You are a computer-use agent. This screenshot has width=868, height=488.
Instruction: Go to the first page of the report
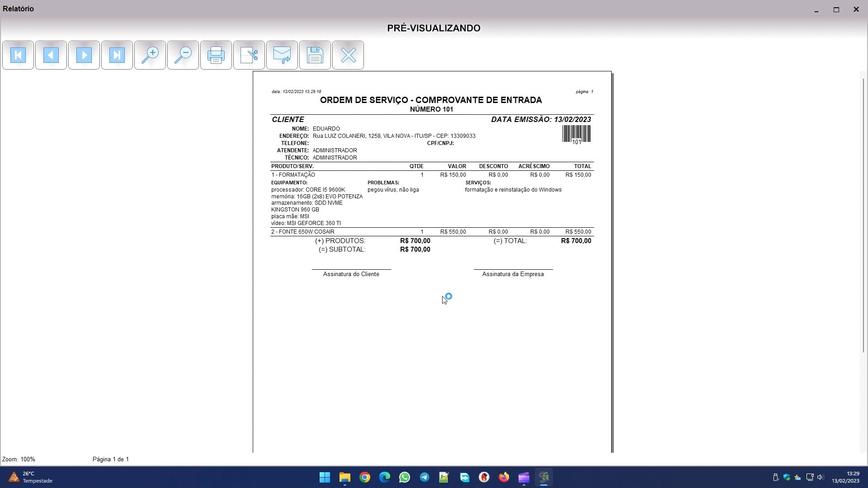tap(18, 55)
